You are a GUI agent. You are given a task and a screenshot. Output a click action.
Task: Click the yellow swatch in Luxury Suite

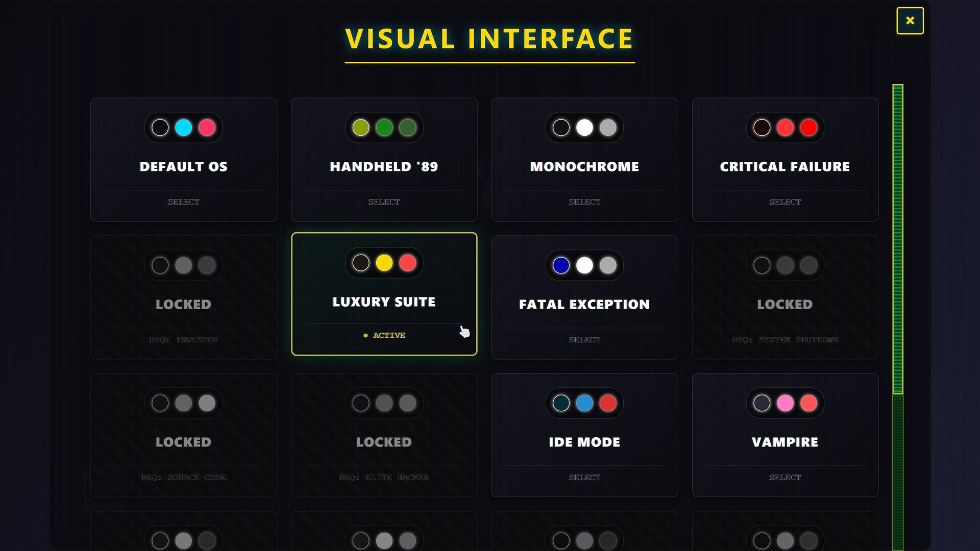tap(384, 263)
